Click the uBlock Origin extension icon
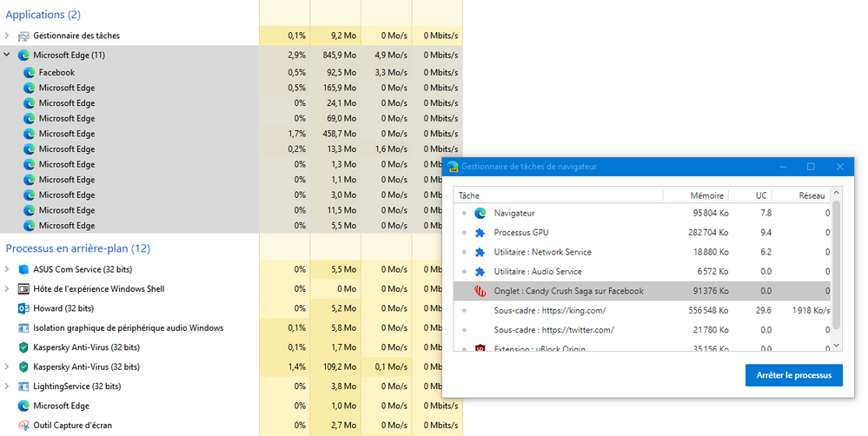The image size is (868, 436). 480,348
